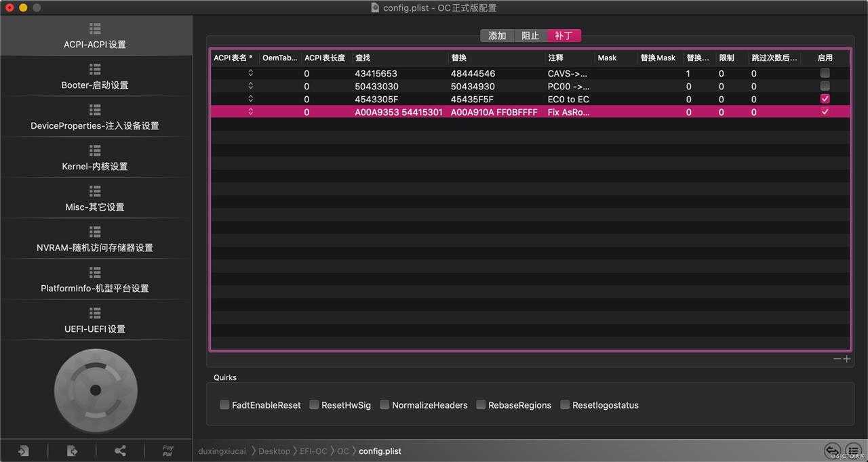
Task: Click the share icon in bottom toolbar
Action: pyautogui.click(x=120, y=450)
